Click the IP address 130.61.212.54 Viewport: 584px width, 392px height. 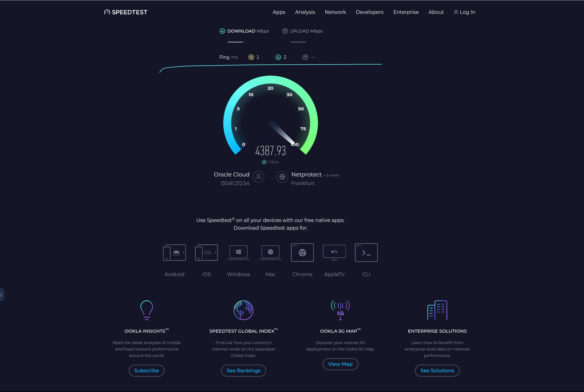coord(235,183)
